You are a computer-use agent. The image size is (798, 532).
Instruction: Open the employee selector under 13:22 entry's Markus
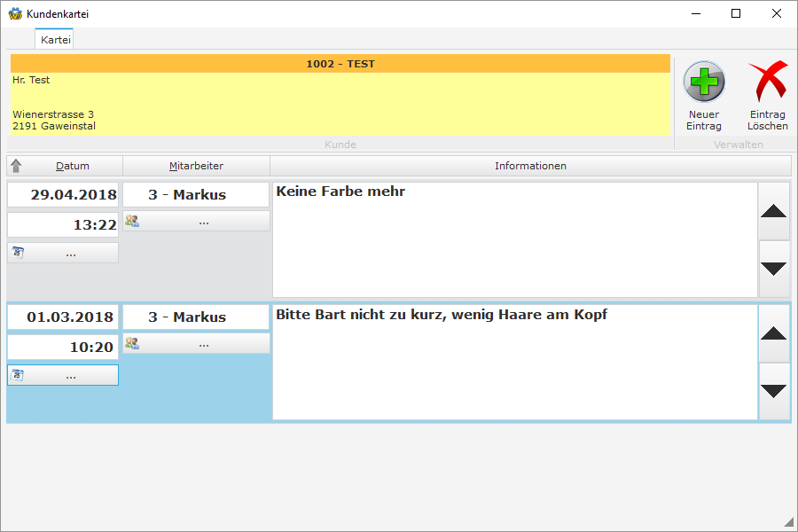(x=197, y=222)
